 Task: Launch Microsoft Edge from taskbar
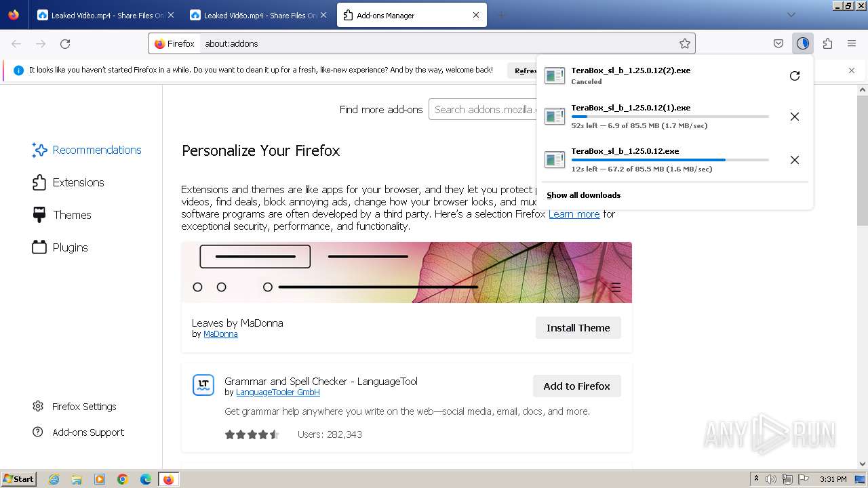pos(146,479)
